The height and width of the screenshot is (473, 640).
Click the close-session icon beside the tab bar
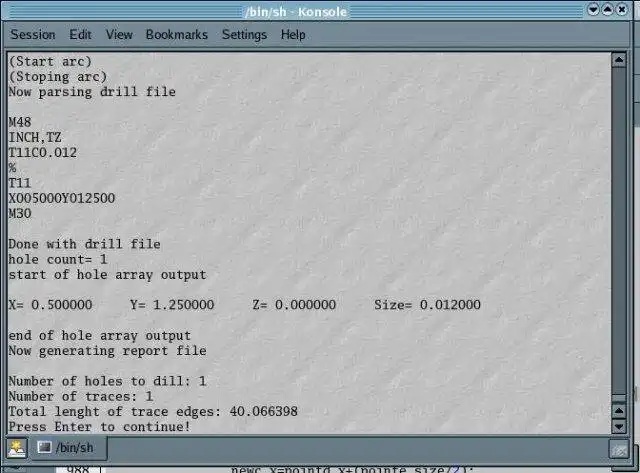click(619, 450)
